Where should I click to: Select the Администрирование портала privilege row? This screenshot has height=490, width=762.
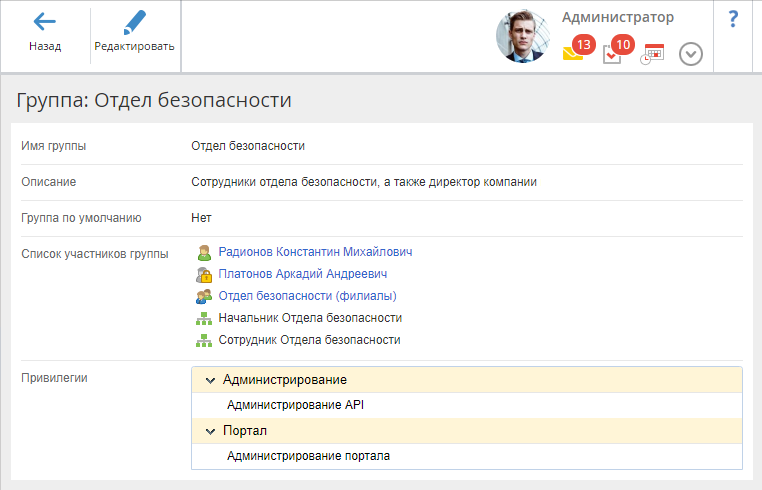(308, 456)
